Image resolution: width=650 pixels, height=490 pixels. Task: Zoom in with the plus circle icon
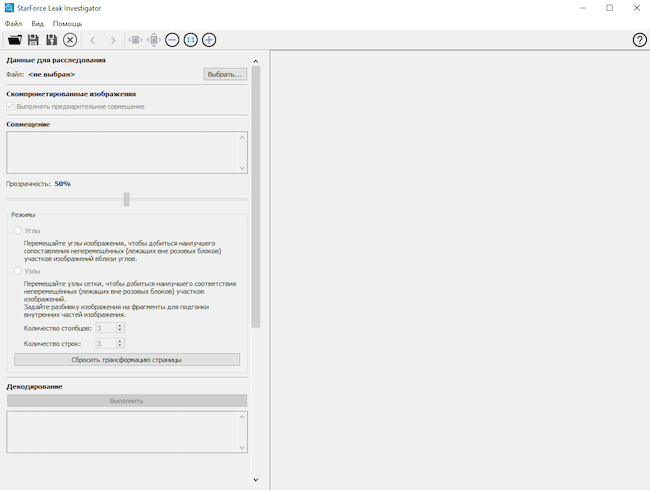[x=209, y=40]
